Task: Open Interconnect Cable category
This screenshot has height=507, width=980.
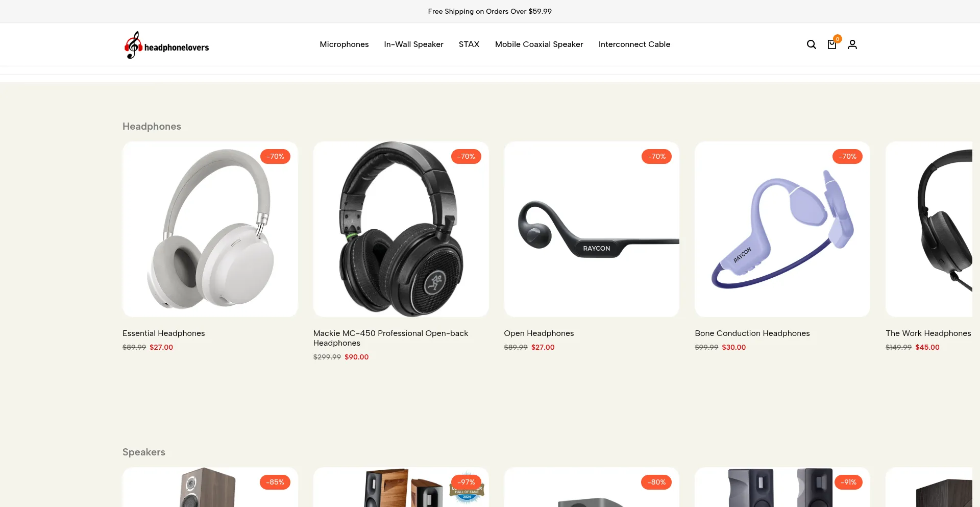Action: [x=634, y=44]
